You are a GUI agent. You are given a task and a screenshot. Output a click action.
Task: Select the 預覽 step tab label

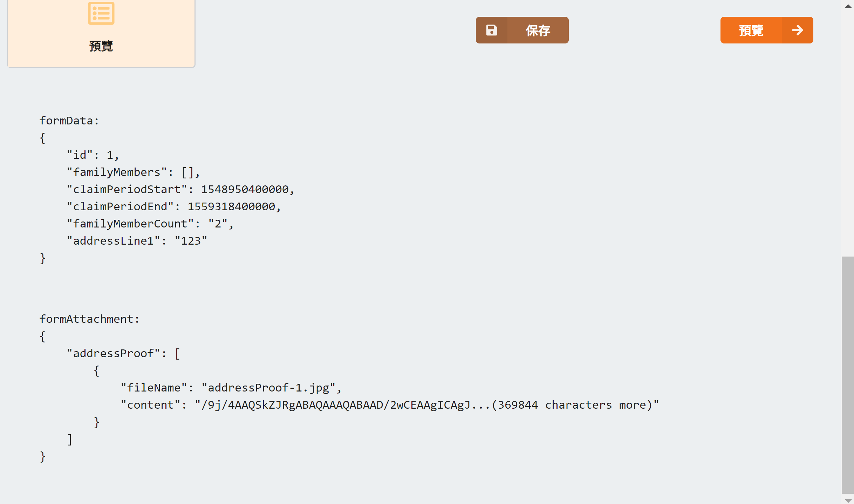101,46
